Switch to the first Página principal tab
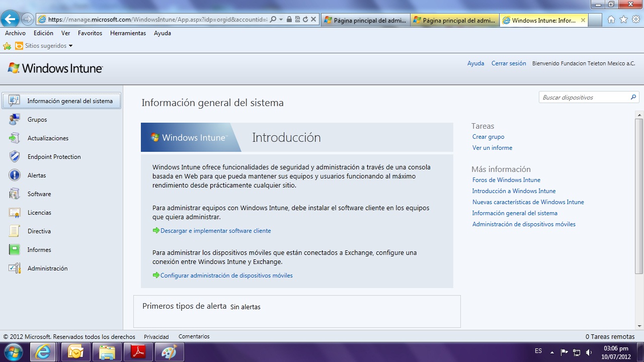Screen dimensions: 644x362 365,20
